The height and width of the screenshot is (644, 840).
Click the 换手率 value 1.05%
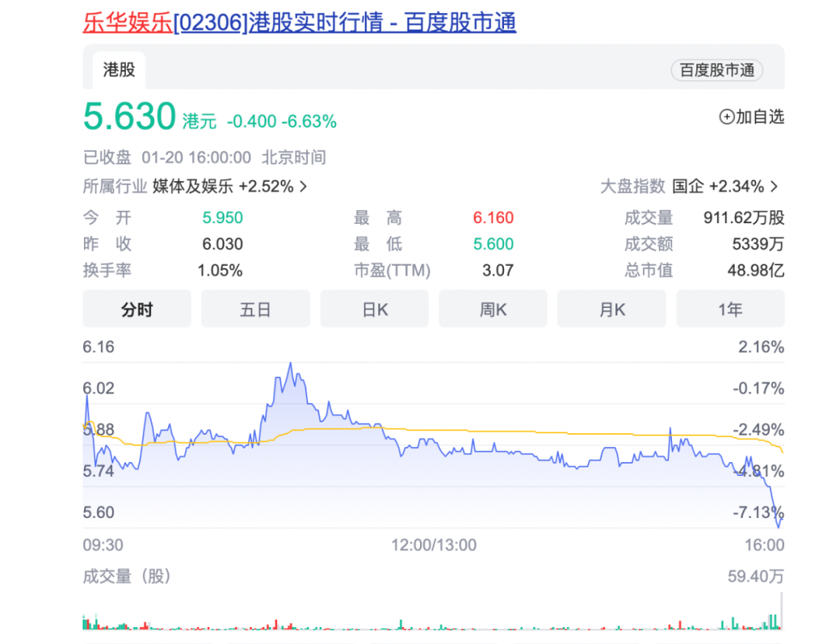(219, 270)
